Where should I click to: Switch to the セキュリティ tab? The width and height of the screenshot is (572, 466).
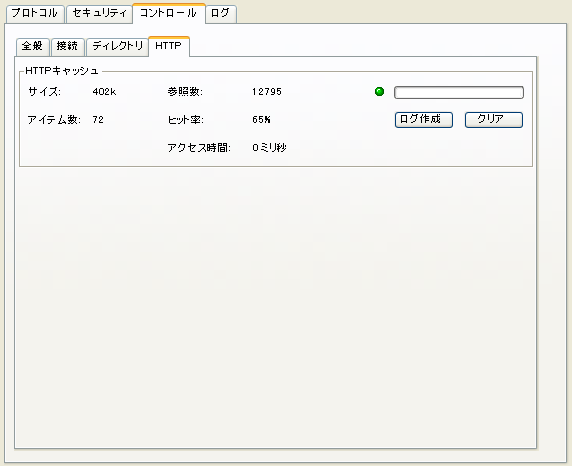(99, 14)
